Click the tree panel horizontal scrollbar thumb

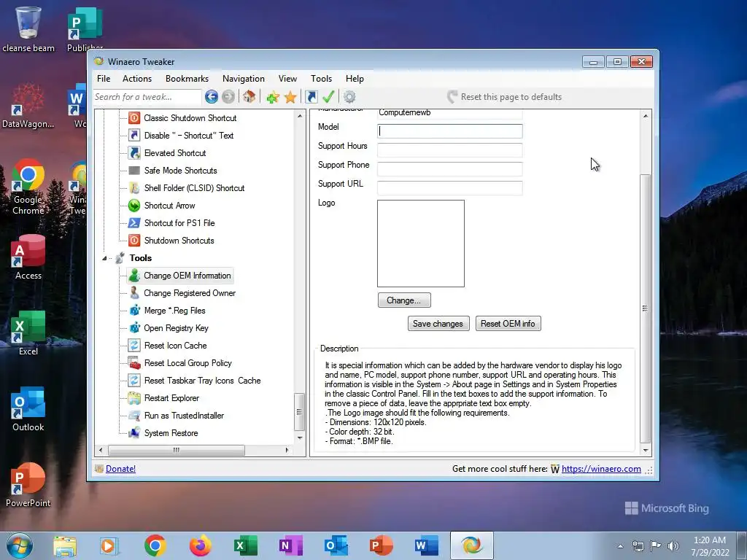coord(177,450)
